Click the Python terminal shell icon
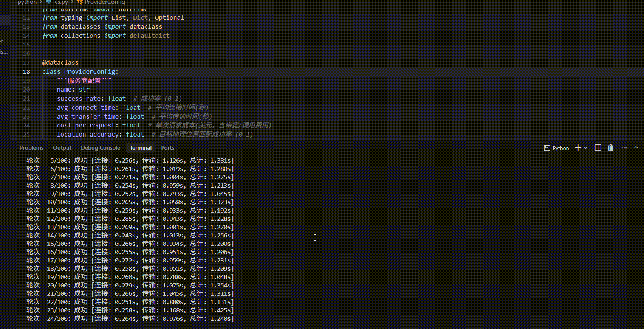 (547, 148)
